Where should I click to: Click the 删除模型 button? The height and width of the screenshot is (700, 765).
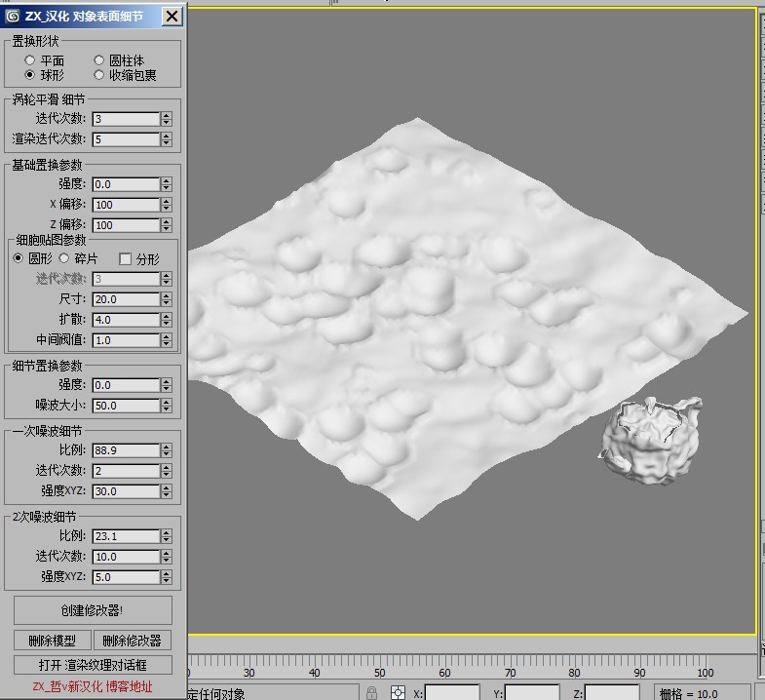(x=53, y=641)
